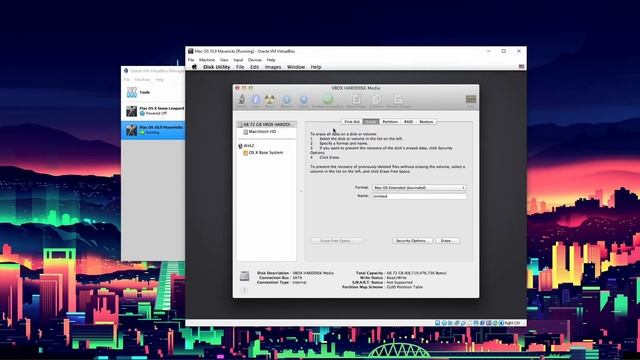Click the guest menu bar right-end icon
This screenshot has height=360, width=640.
521,67
